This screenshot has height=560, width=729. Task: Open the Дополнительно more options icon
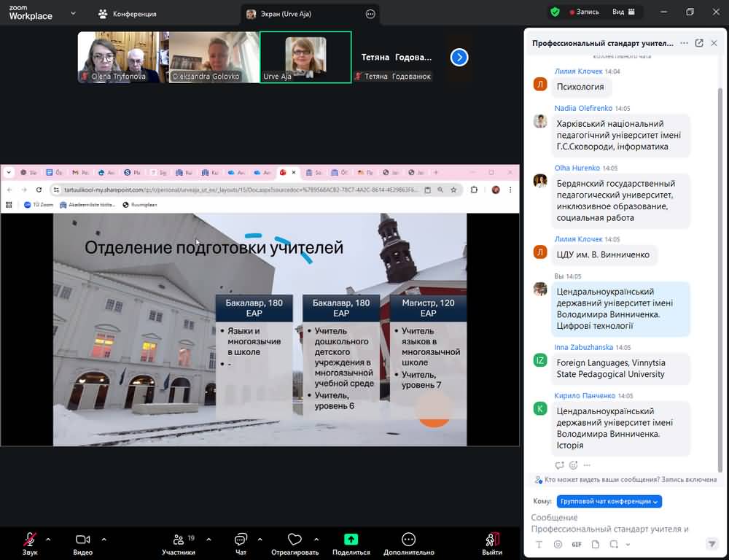(408, 540)
